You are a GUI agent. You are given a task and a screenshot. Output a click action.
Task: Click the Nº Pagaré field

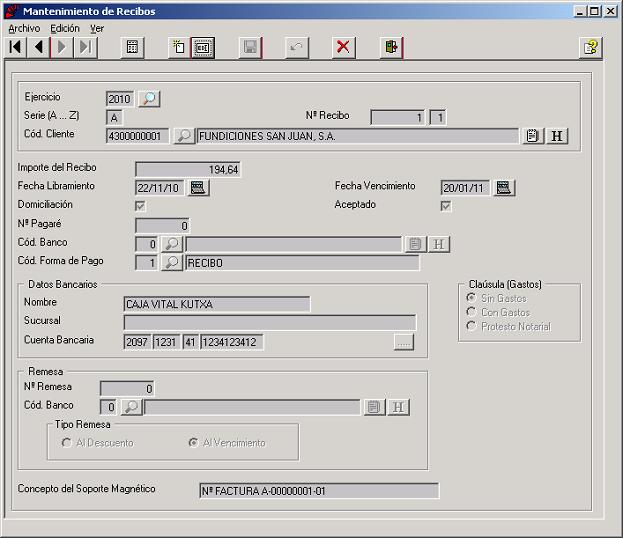[163, 226]
